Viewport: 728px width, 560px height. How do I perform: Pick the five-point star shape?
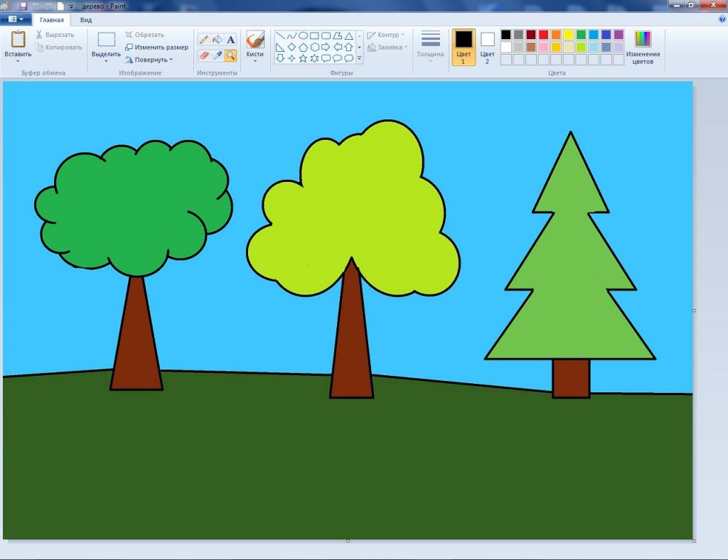(303, 58)
